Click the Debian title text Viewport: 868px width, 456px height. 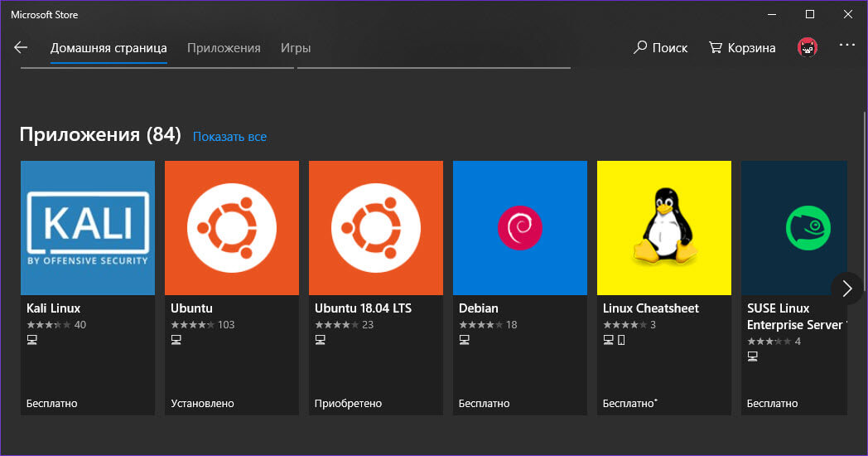point(478,308)
